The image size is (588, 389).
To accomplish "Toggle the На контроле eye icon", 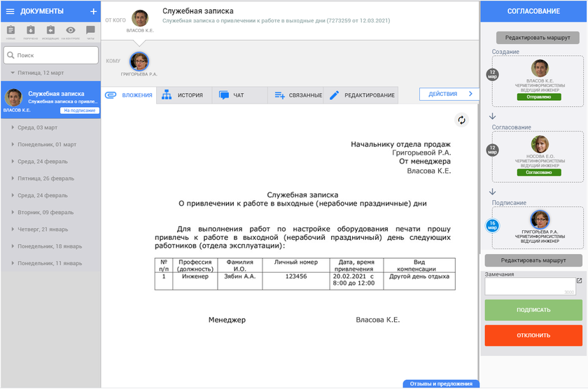I will pos(70,31).
